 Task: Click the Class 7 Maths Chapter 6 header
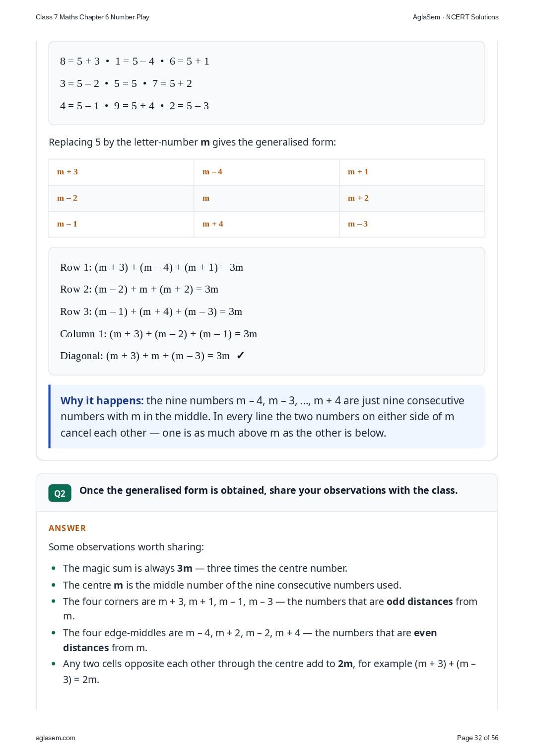(92, 17)
